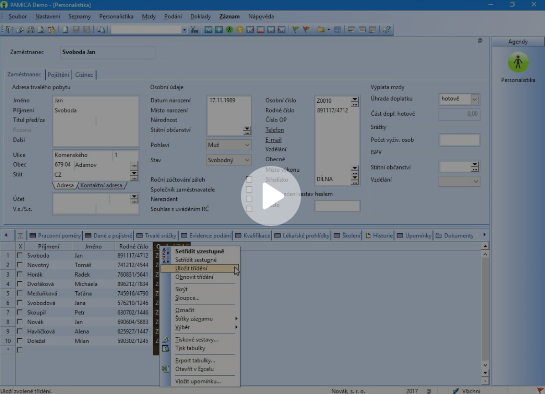Screen dimensions: 545x394
Task: Click the green person toolbar icon
Action: coord(229,30)
